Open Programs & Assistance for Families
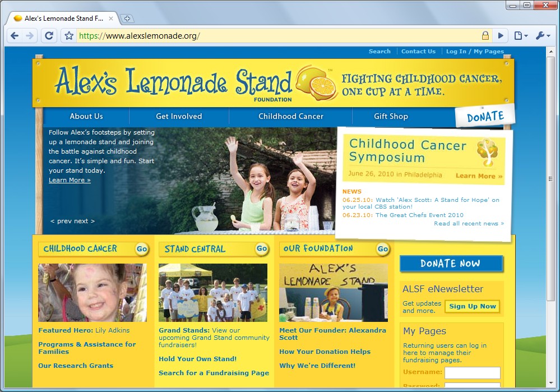 pos(87,348)
